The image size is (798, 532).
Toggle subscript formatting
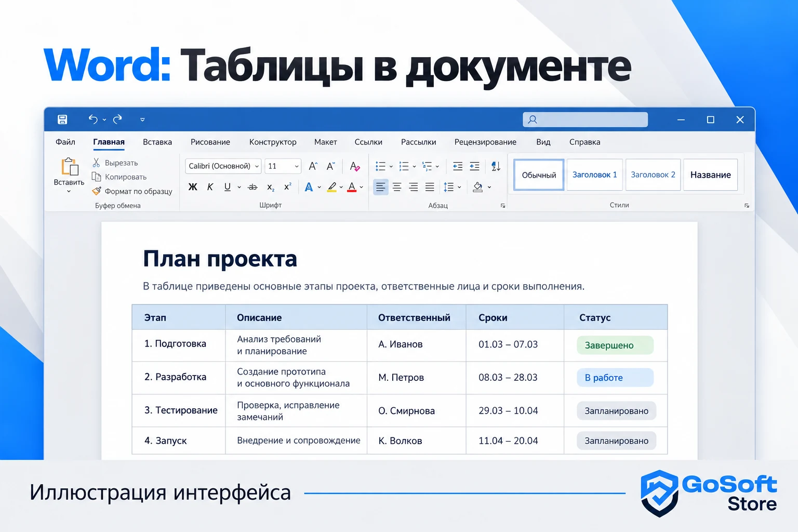click(271, 188)
